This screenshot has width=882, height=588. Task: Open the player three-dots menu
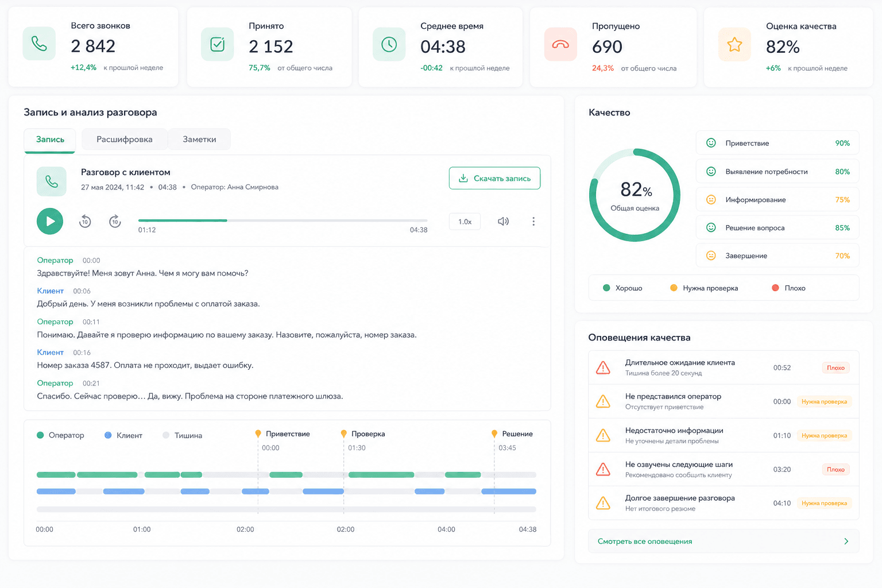point(533,221)
